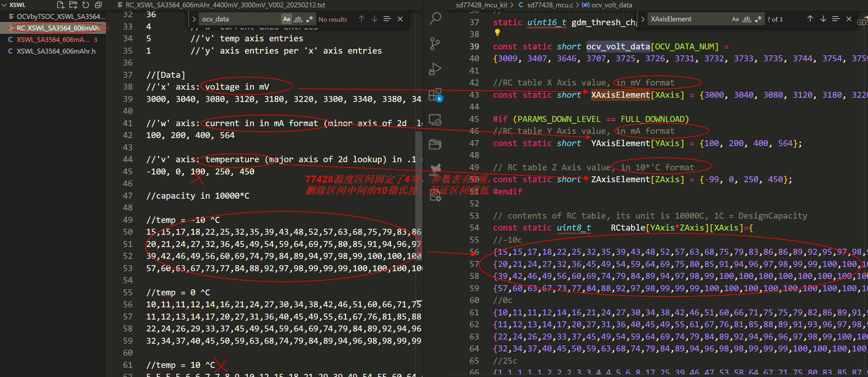Expand replace toggle in XAxisElement find box
Screen dimensions: 868x377
point(643,19)
